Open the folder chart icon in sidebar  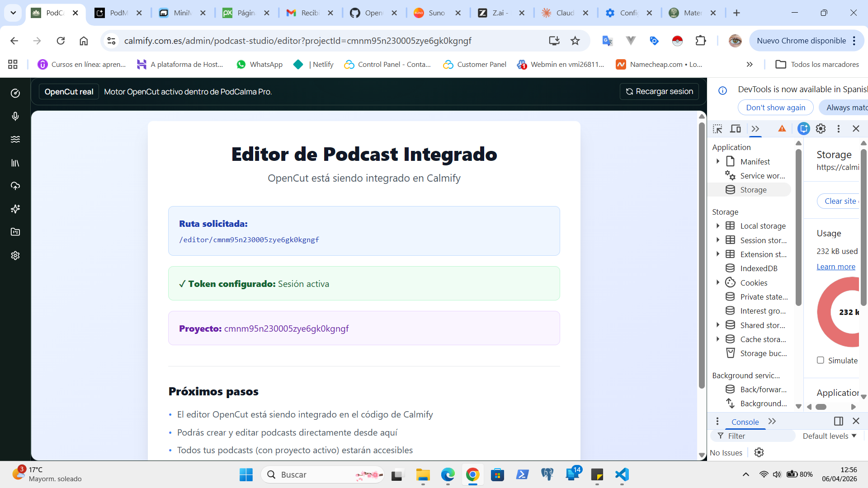[x=15, y=232]
